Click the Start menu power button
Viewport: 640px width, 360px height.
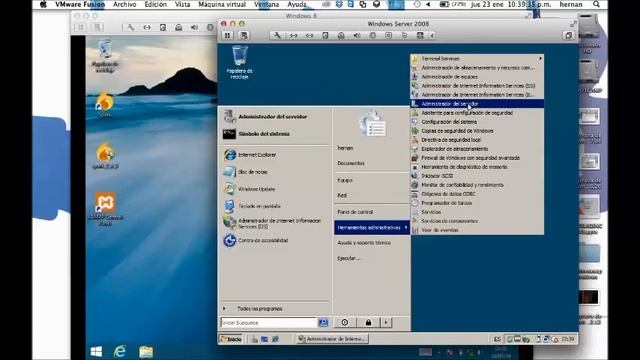(345, 322)
